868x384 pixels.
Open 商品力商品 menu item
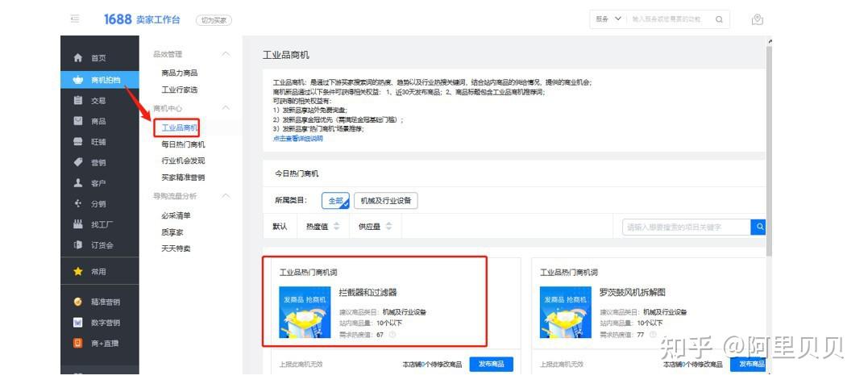click(180, 73)
